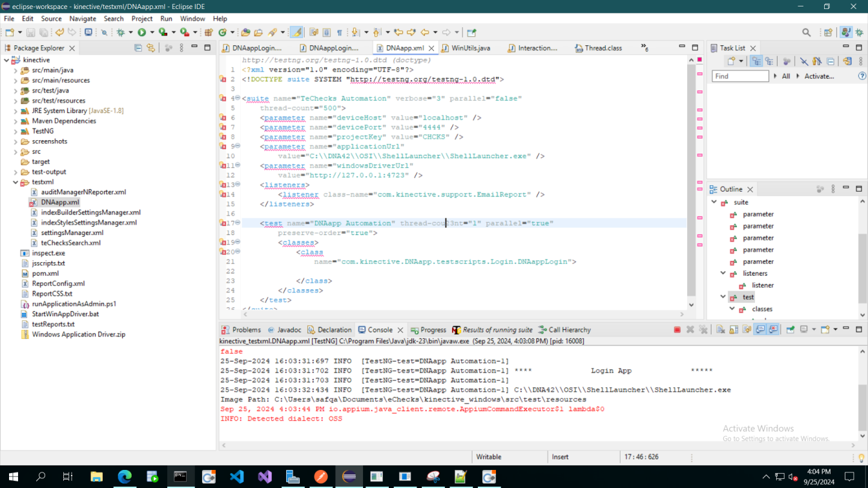
Task: Click the Scroll Lock icon in Console
Action: click(x=734, y=330)
